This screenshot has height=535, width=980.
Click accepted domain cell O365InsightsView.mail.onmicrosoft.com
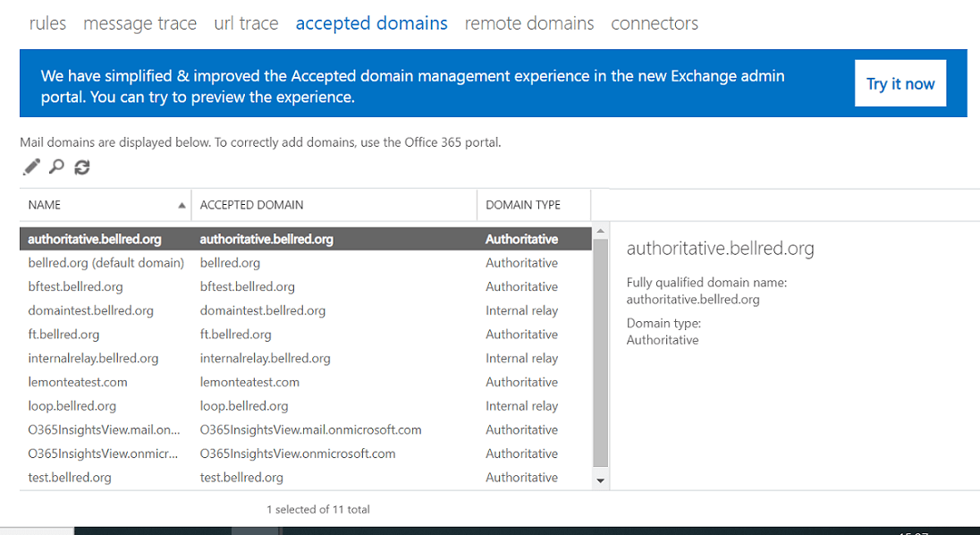pyautogui.click(x=310, y=430)
